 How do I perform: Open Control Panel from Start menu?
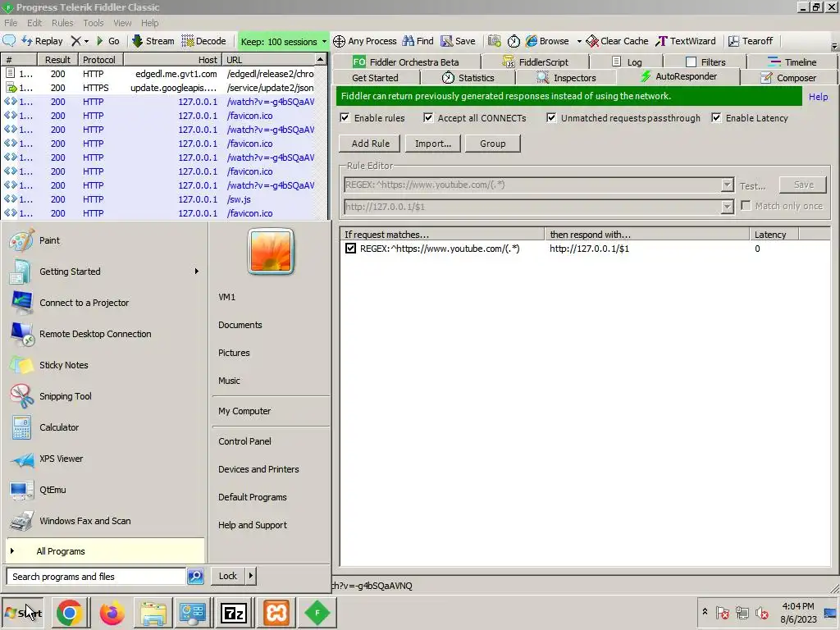[244, 441]
